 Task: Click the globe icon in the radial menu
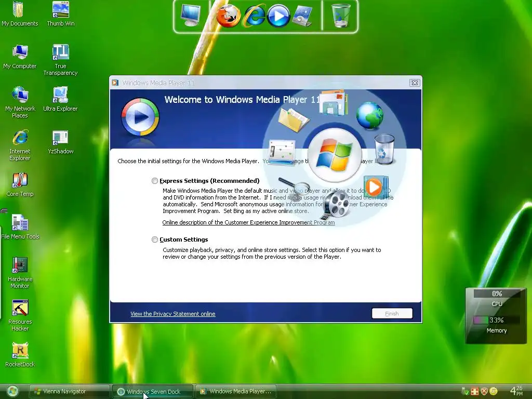point(370,116)
